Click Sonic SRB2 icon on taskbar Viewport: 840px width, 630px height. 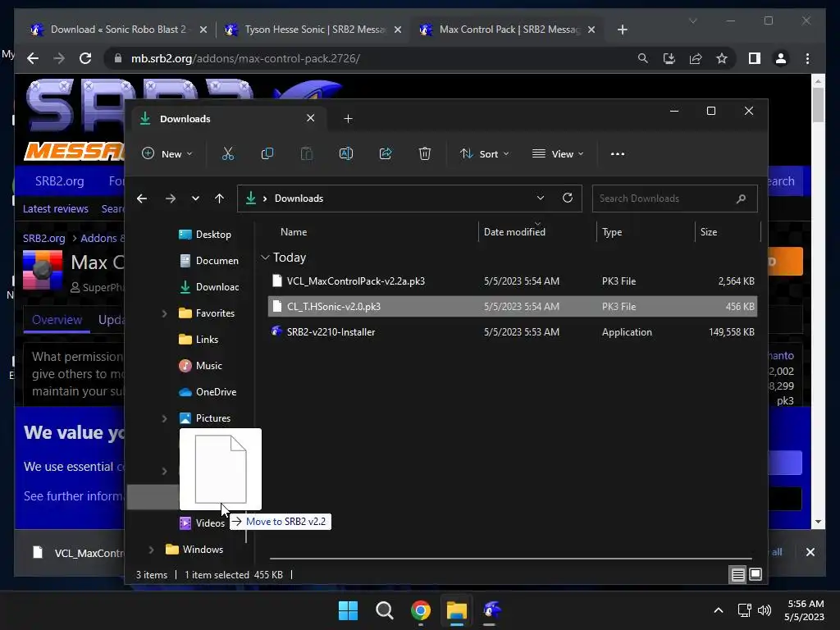tap(492, 610)
